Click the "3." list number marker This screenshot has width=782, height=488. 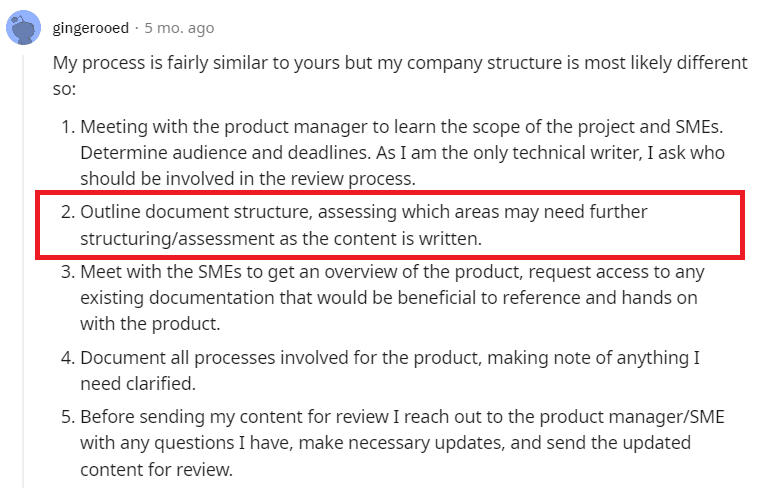click(x=66, y=272)
